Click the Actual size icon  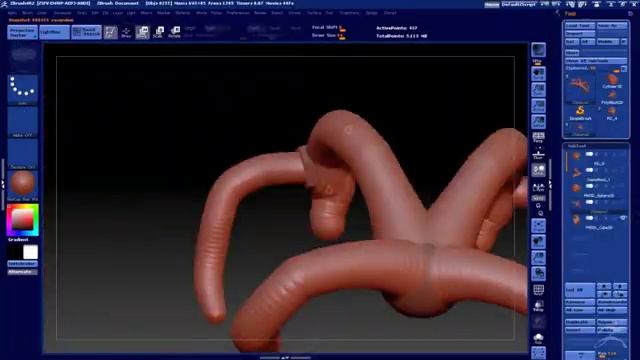tap(539, 106)
